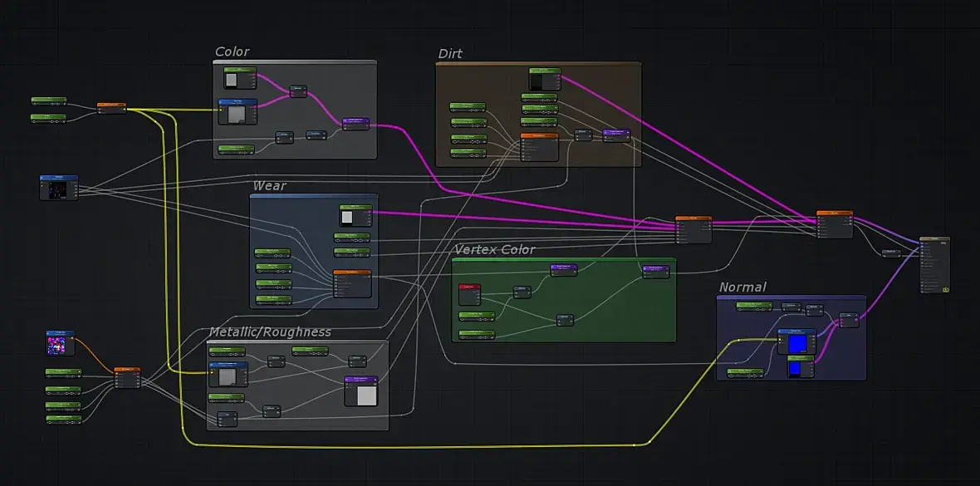The width and height of the screenshot is (980, 486).
Task: Select the orange node inside Dirt frame
Action: coord(539,147)
